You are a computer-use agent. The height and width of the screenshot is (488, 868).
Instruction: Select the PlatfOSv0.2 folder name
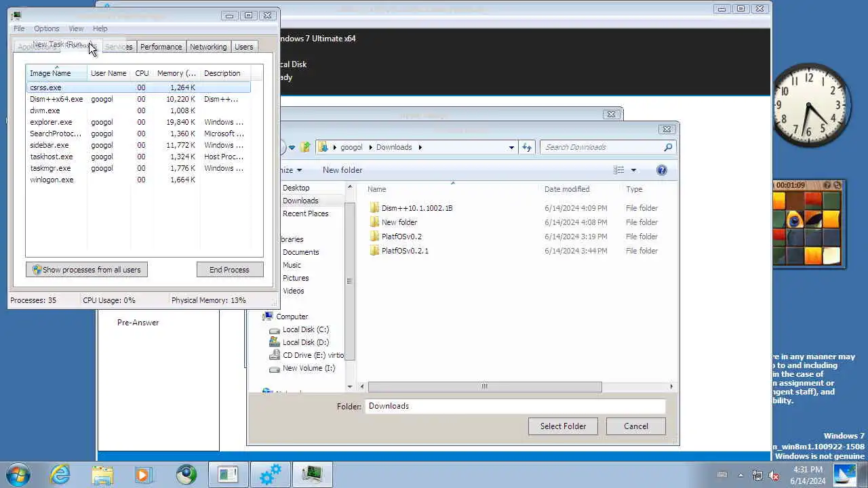401,237
